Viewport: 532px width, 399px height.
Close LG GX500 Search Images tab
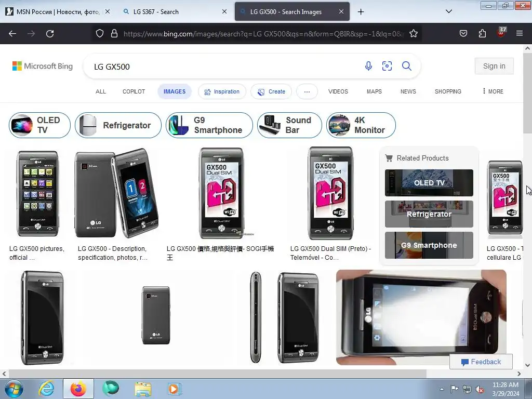tap(341, 11)
